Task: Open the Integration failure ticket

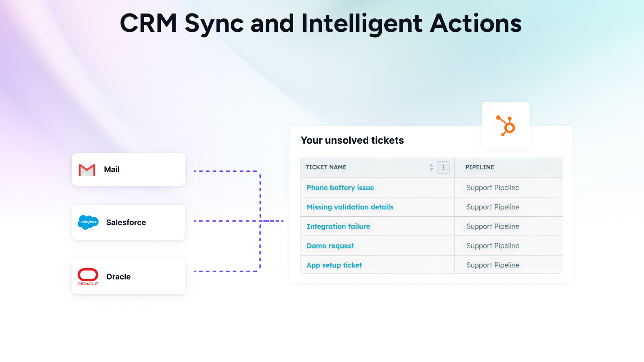Action: (338, 227)
